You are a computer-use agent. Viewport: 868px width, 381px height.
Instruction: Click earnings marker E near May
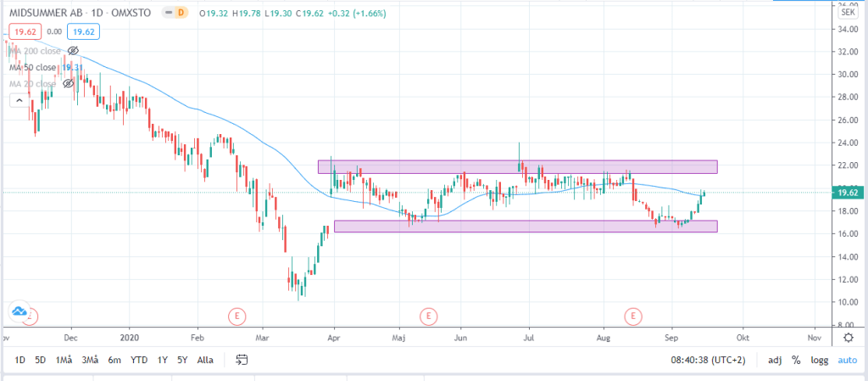[429, 317]
